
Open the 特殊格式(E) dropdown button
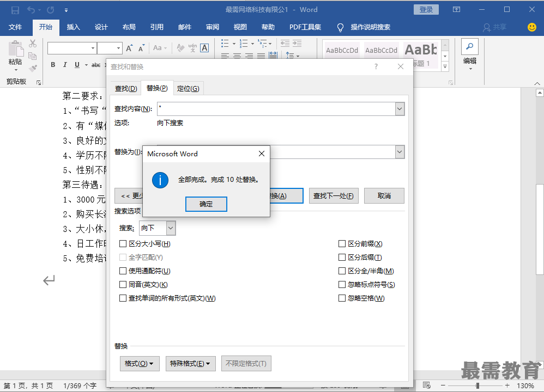pos(190,364)
